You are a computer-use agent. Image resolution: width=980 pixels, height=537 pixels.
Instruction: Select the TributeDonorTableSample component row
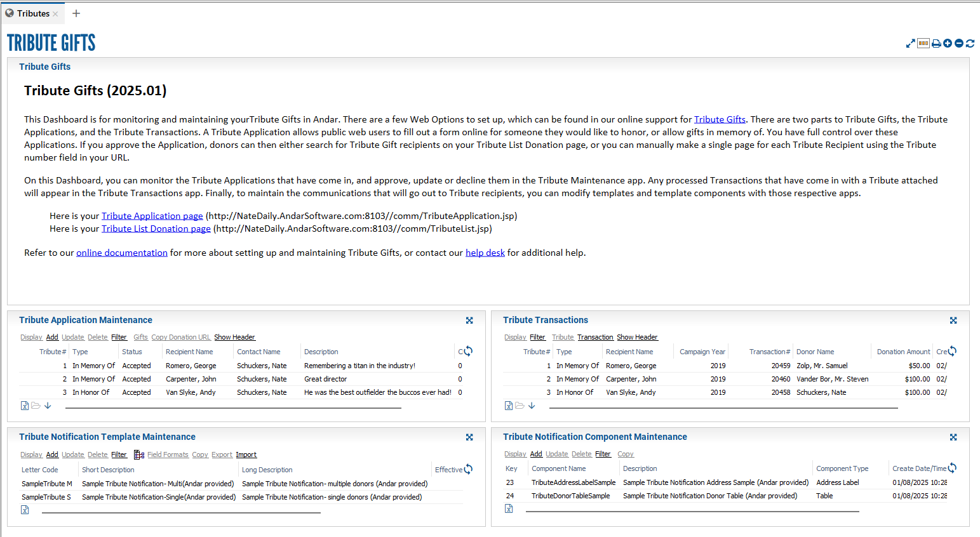(725, 496)
